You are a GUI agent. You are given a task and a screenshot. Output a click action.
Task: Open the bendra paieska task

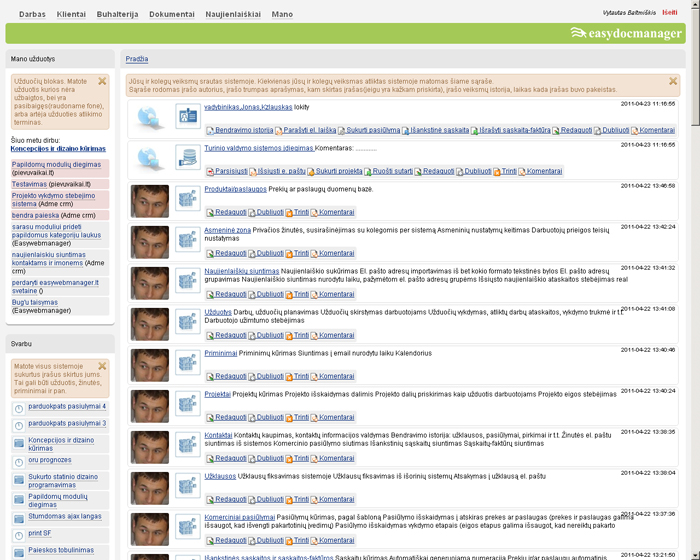(x=35, y=215)
